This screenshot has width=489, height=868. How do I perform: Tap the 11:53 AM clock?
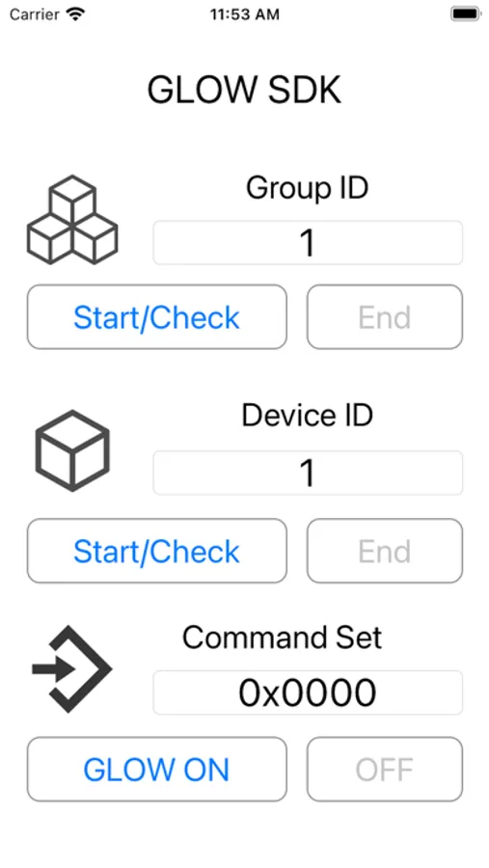coord(245,14)
